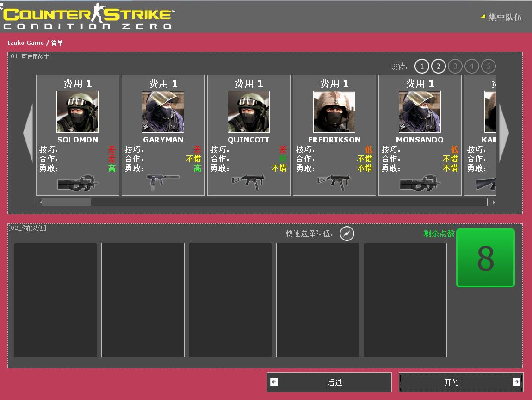This screenshot has height=400, width=532.
Task: Click GARYMAN's pistol weapon icon
Action: [163, 182]
